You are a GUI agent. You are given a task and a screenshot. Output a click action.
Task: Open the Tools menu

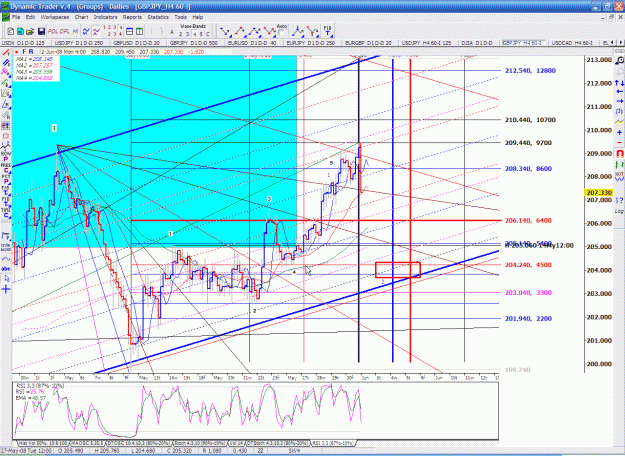pyautogui.click(x=181, y=17)
